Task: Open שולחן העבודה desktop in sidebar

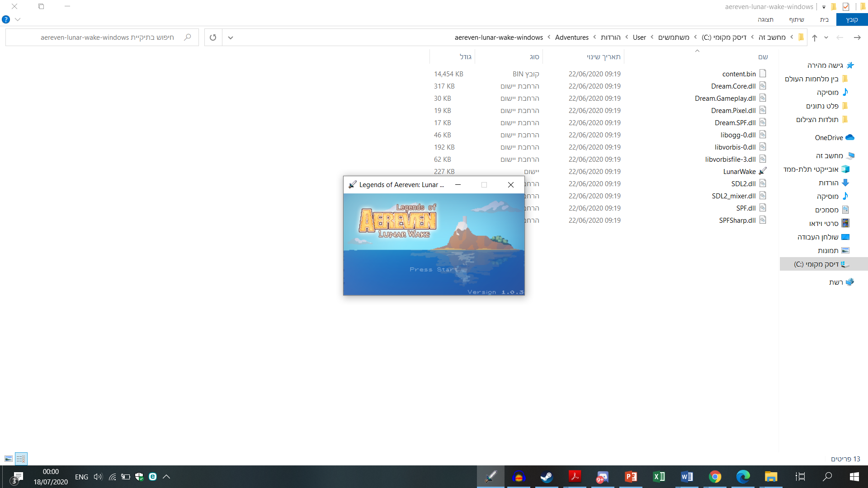Action: pyautogui.click(x=823, y=237)
